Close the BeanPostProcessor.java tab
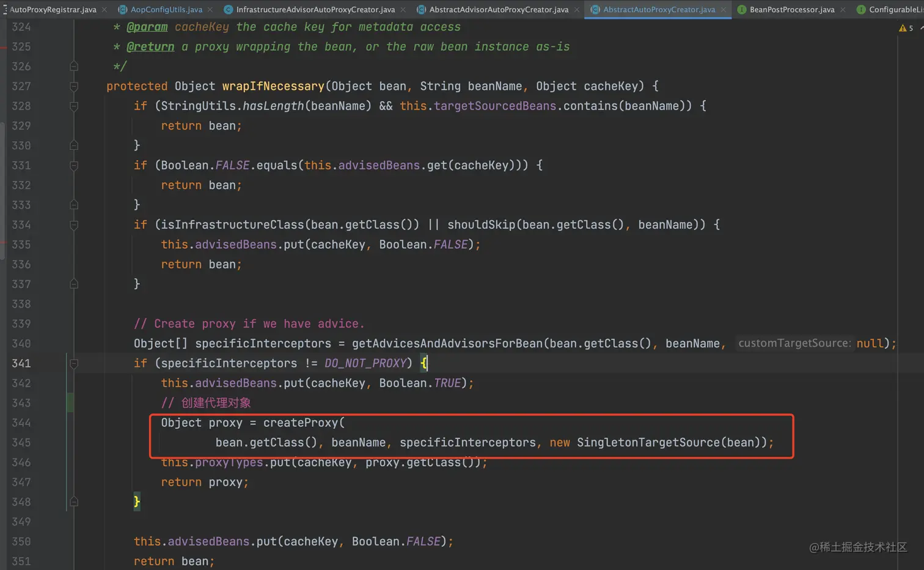924x570 pixels. pyautogui.click(x=843, y=10)
